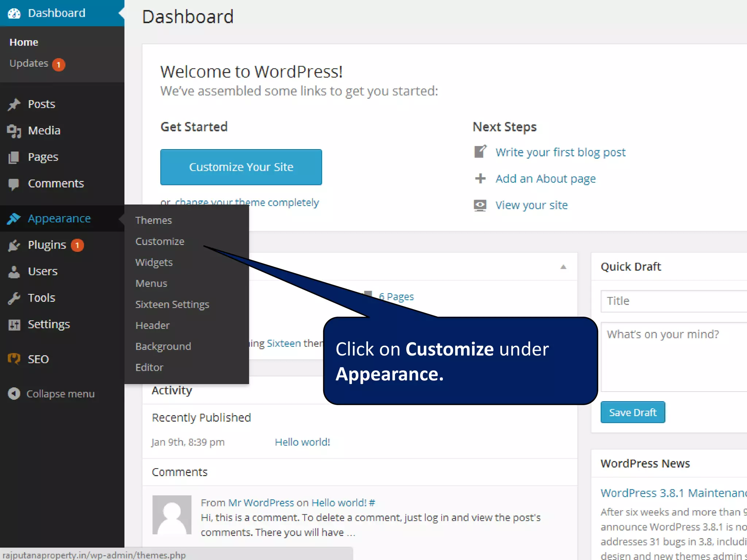Open the Posts menu
747x560 pixels.
(x=42, y=104)
